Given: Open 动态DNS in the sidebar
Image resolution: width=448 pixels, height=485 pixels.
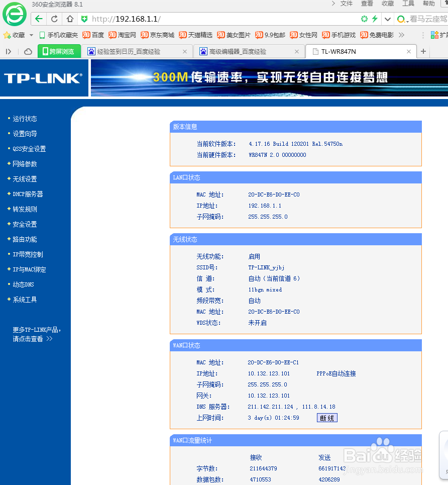Looking at the screenshot, I should click(23, 284).
